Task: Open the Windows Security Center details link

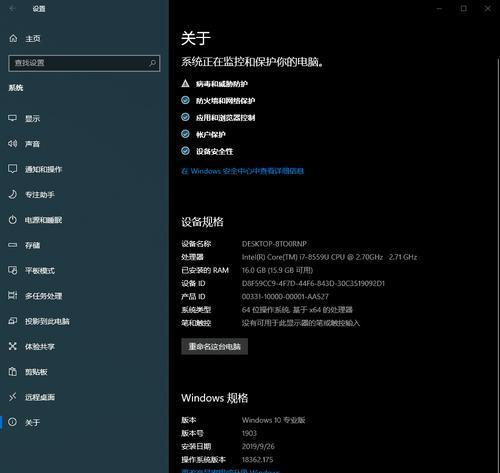Action: coord(242,171)
